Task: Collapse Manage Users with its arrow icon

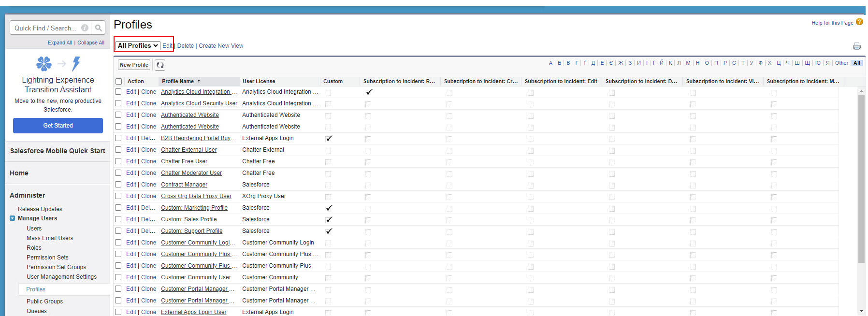Action: [13, 218]
